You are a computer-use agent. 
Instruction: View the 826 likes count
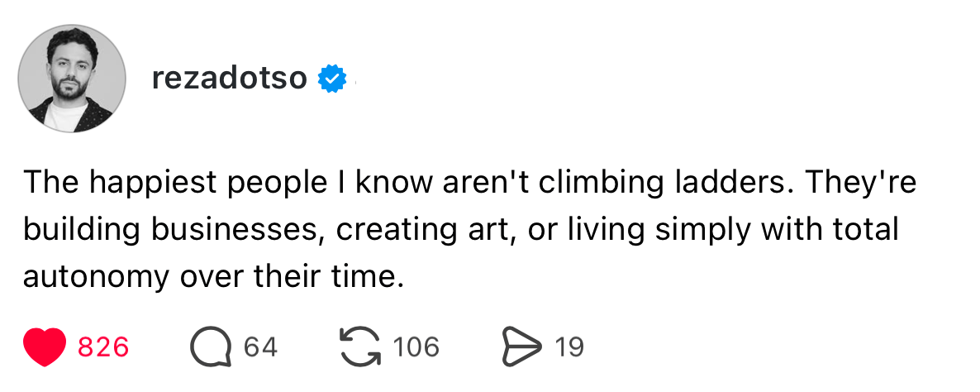(103, 347)
